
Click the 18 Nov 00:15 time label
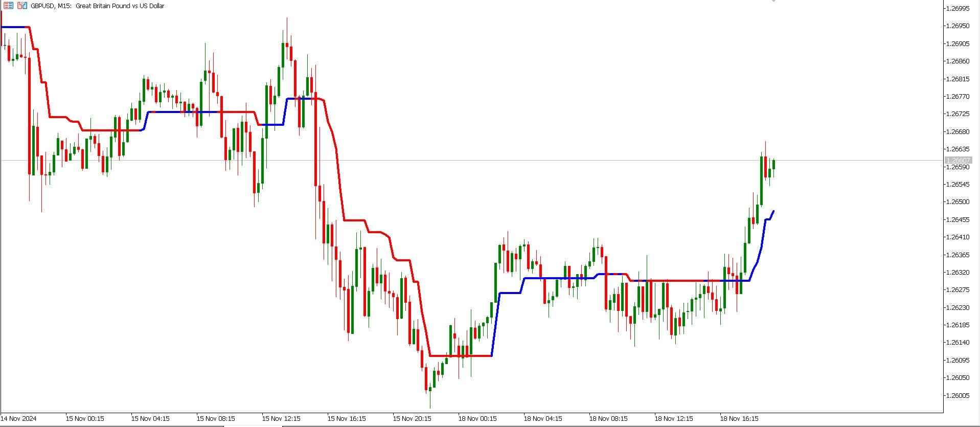coord(477,419)
